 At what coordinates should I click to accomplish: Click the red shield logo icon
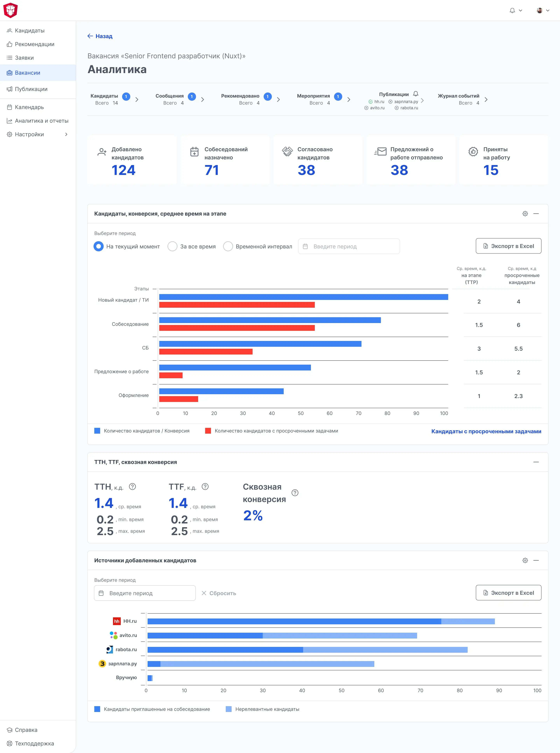(x=10, y=10)
